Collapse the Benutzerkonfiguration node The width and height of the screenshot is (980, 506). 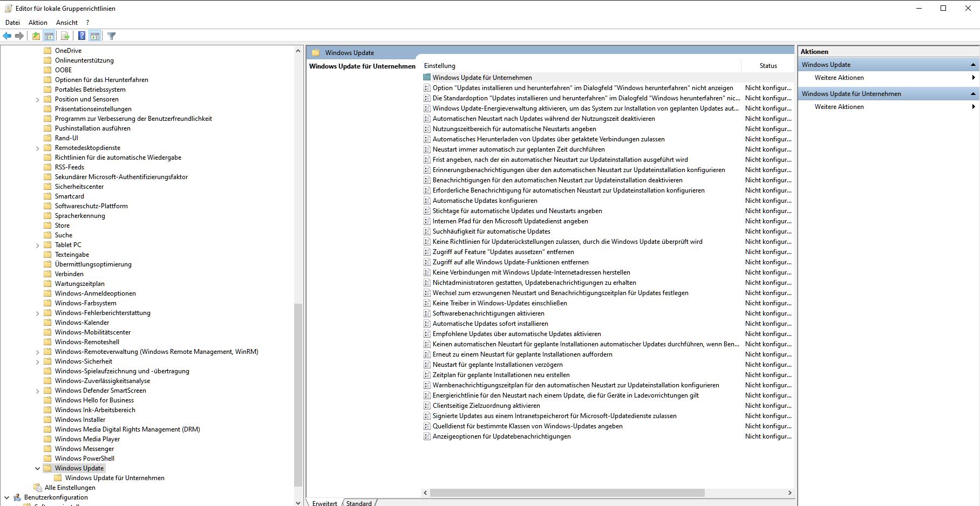coord(6,497)
